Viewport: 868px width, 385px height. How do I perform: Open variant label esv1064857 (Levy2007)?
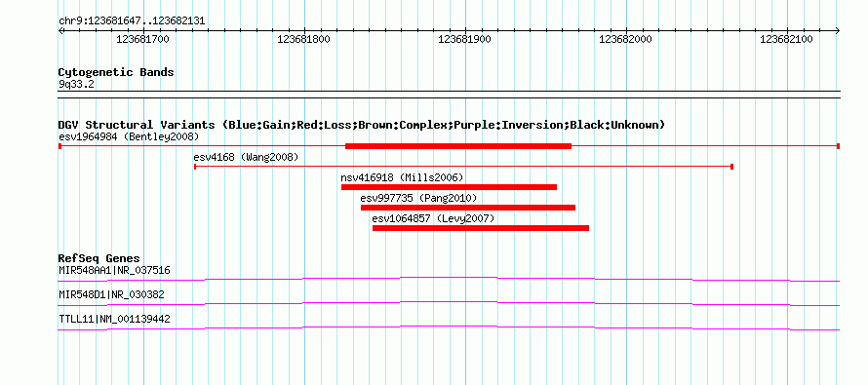pyautogui.click(x=433, y=218)
